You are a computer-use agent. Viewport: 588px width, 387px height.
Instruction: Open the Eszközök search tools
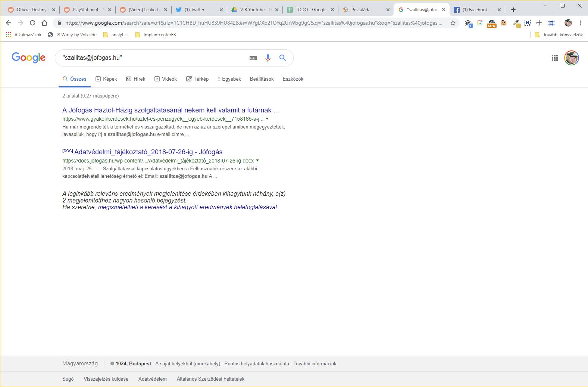tap(293, 79)
